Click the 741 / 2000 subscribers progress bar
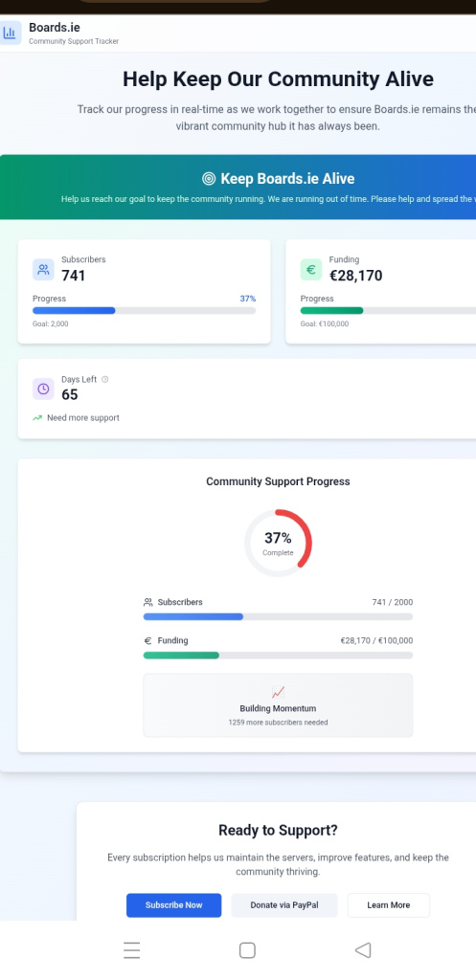This screenshot has height=980, width=476. [x=278, y=617]
